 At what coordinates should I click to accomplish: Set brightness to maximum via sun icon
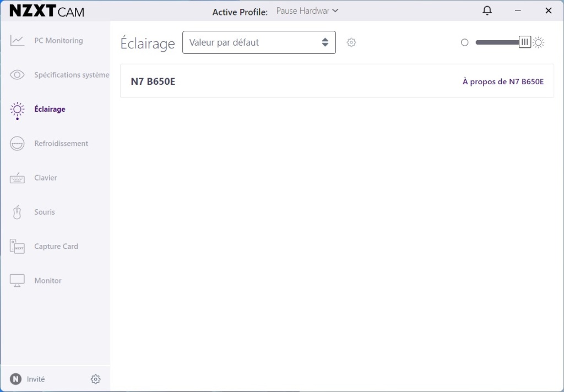pyautogui.click(x=539, y=42)
